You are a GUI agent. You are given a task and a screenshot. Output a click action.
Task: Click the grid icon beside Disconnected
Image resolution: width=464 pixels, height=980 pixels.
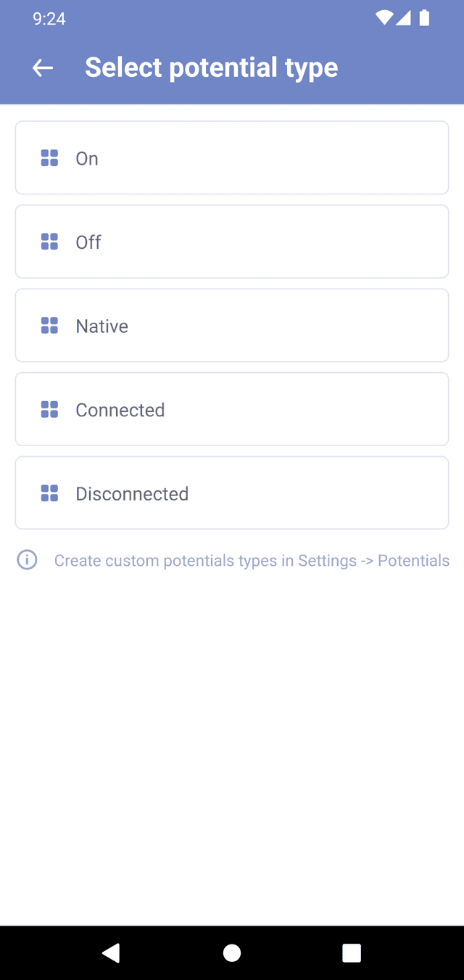(x=49, y=493)
